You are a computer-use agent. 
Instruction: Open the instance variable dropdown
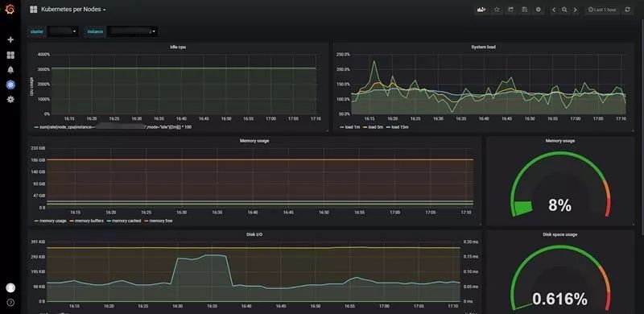132,31
